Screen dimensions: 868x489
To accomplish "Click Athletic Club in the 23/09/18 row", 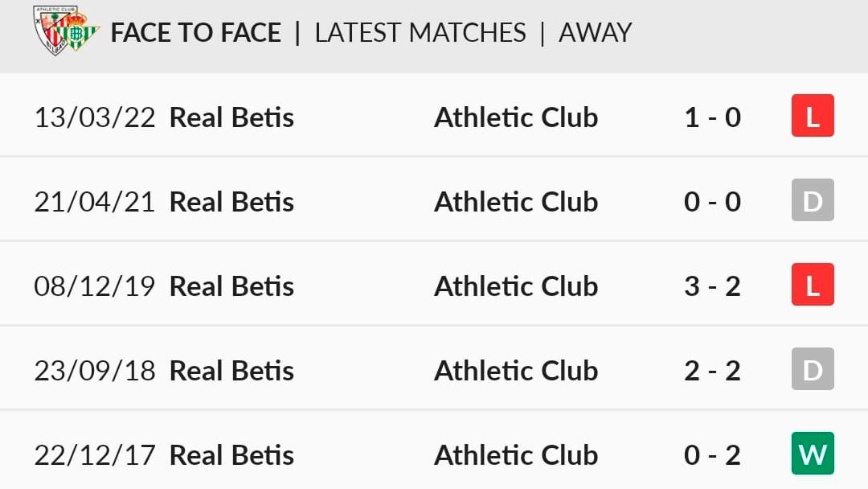I will tap(516, 371).
